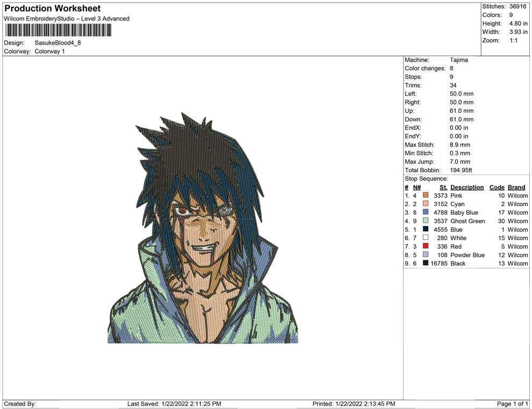Click the Pink color swatch in stop sequence
The image size is (532, 409).
click(x=426, y=195)
